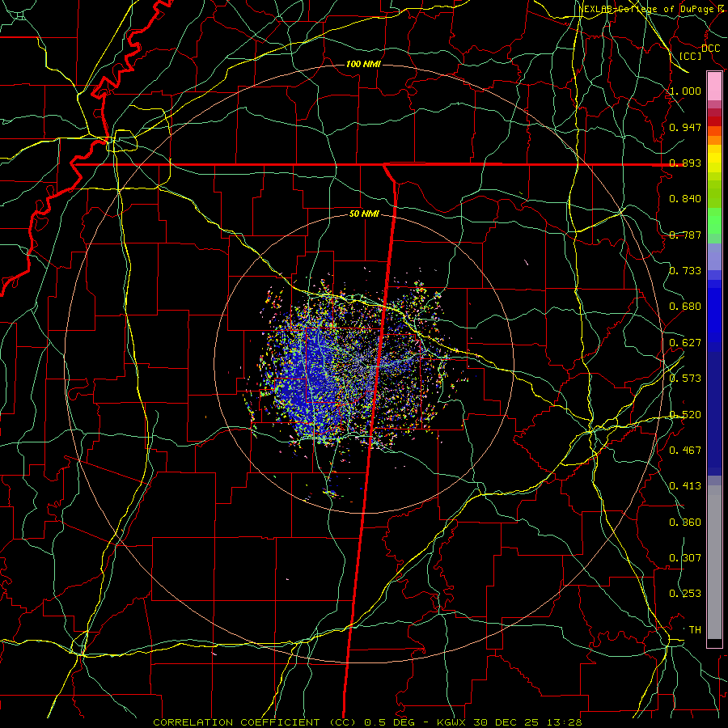This screenshot has width=728, height=728.
Task: Click the 50 NMI range ring label
Action: (x=364, y=214)
